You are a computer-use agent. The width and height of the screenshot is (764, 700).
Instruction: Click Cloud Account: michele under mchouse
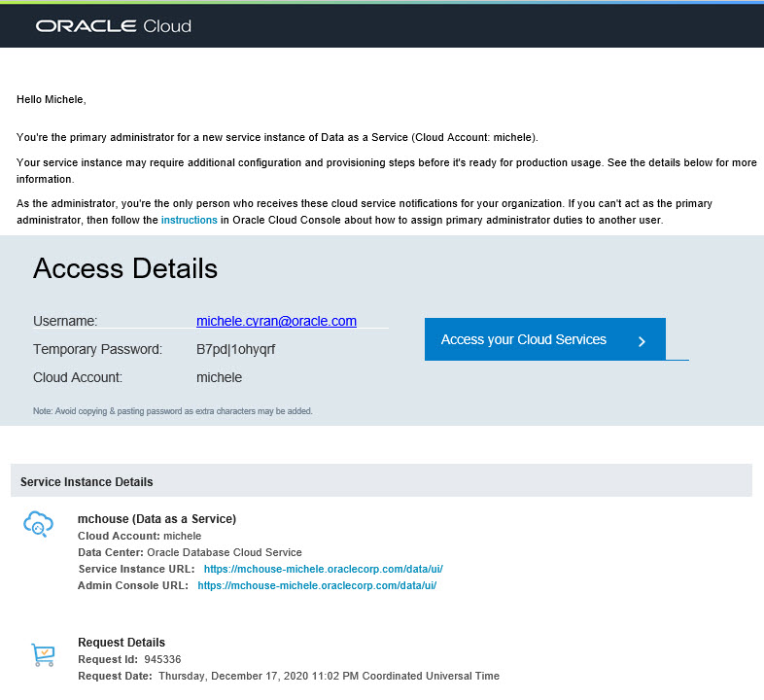pos(139,536)
